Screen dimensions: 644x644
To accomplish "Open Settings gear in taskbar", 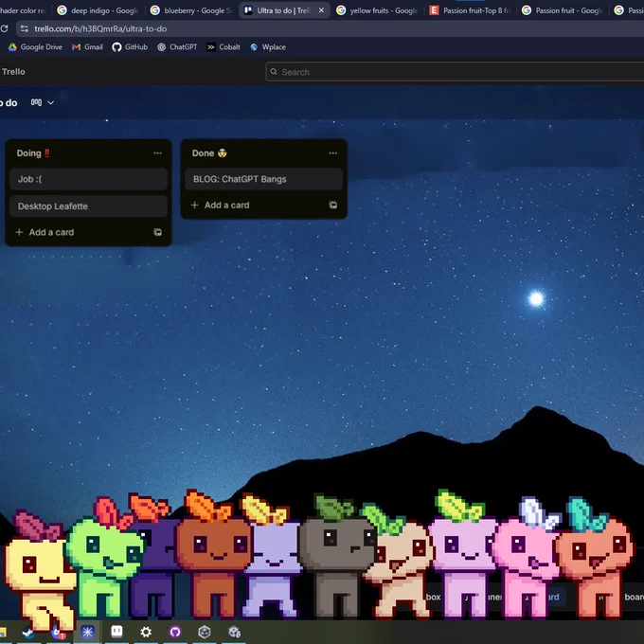I will coord(146,632).
